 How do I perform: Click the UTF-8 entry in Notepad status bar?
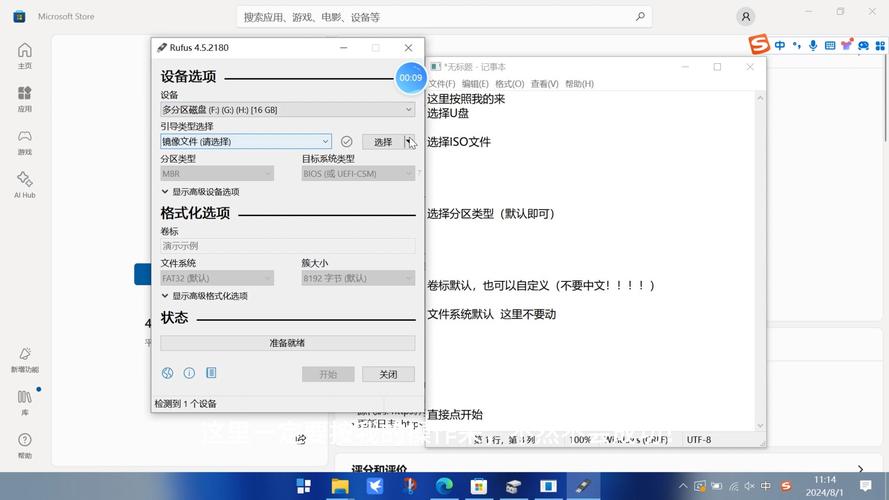pos(698,439)
